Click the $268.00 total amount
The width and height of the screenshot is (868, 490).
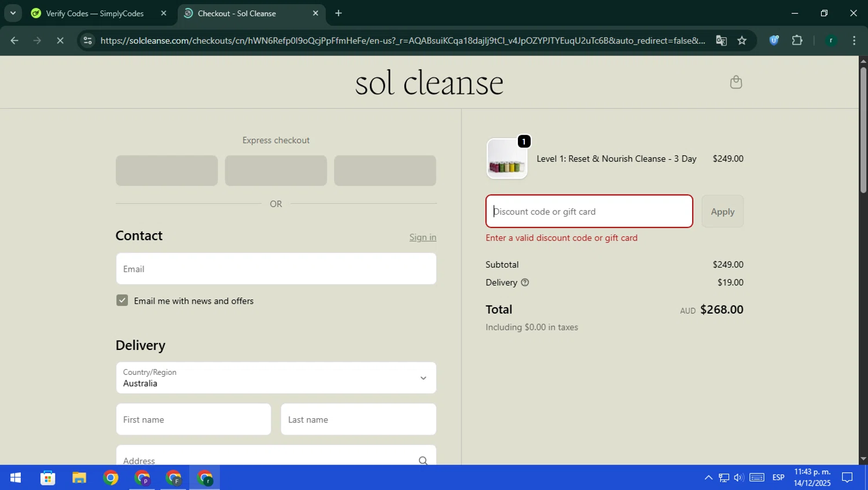click(722, 310)
